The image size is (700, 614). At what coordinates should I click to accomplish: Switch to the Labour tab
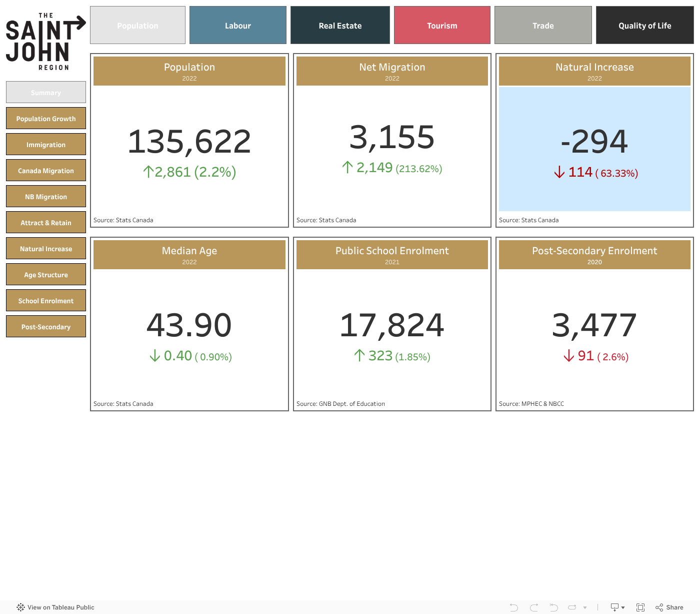(x=238, y=25)
